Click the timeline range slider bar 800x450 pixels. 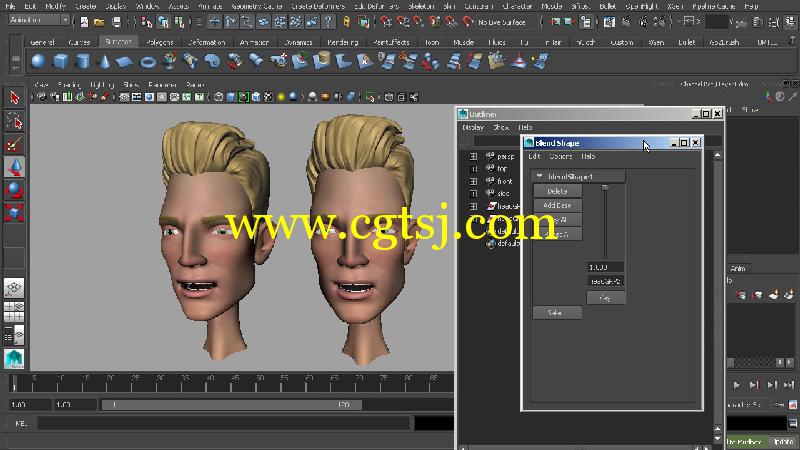(x=232, y=405)
